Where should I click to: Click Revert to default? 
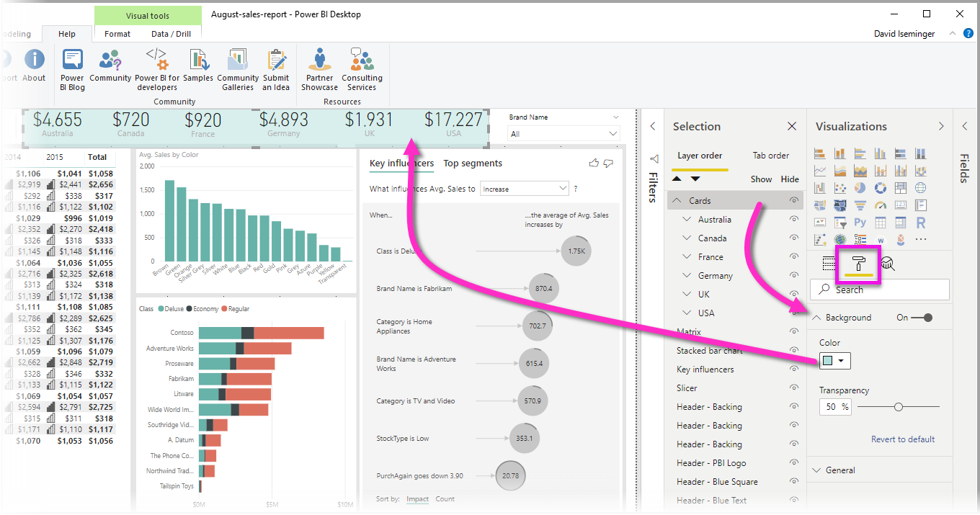pyautogui.click(x=903, y=439)
